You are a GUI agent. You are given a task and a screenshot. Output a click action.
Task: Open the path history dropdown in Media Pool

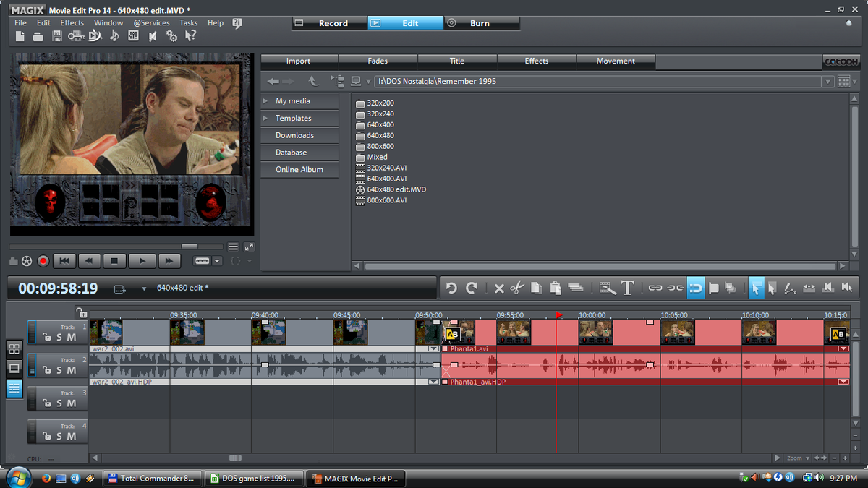tap(828, 82)
